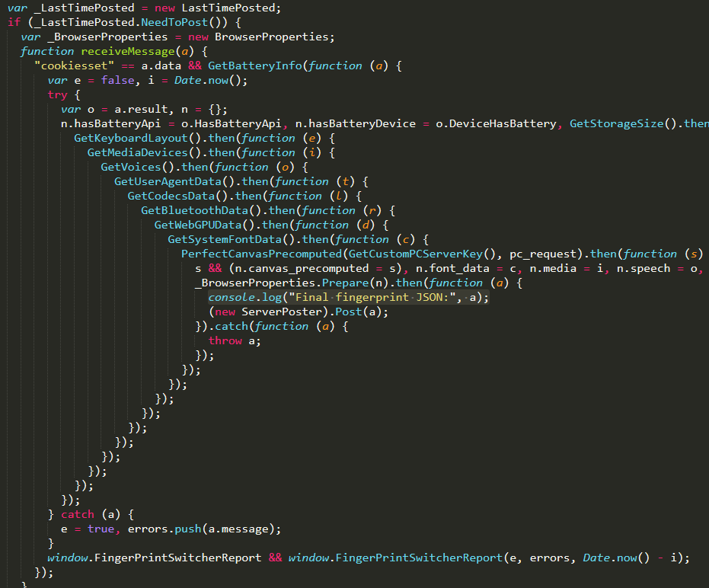This screenshot has width=709, height=588.
Task: Click the GetMediaDevices function call
Action: tap(140, 152)
